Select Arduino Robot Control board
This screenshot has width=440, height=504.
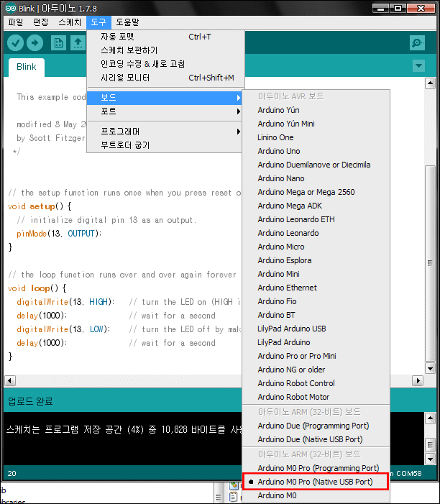click(x=316, y=383)
